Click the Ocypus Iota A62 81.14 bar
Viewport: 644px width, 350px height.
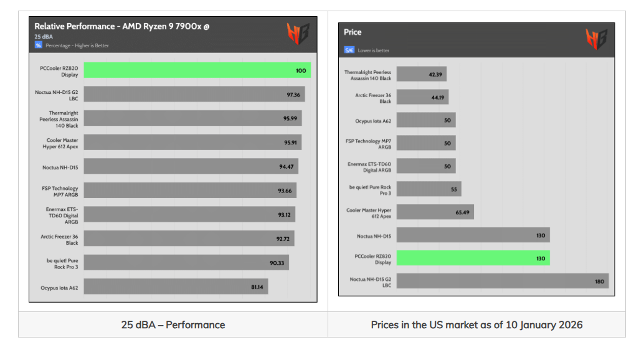(x=176, y=286)
